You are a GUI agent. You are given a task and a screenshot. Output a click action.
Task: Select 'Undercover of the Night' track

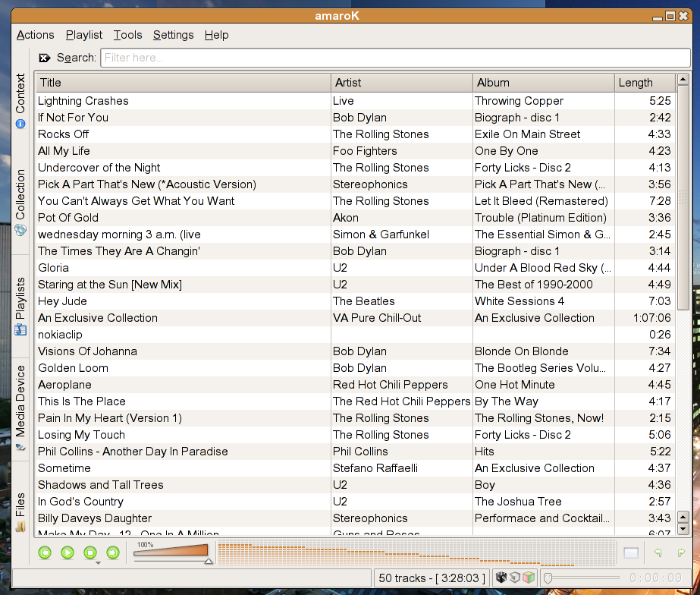tap(356, 168)
